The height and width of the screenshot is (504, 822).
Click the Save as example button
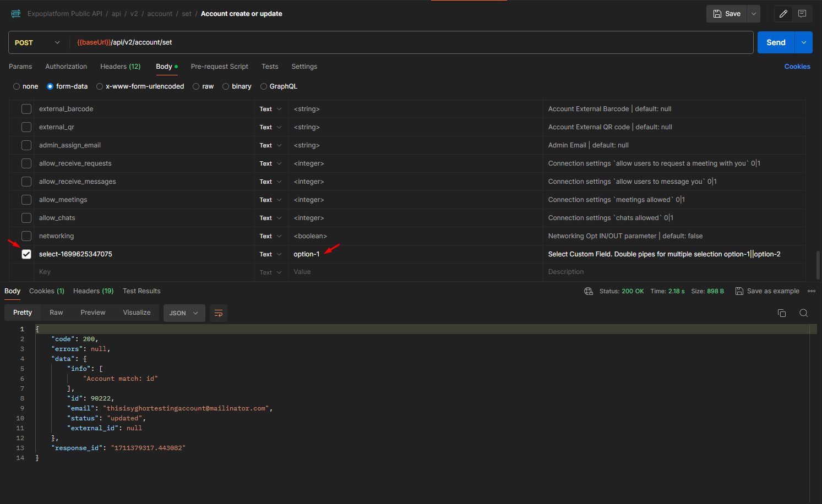(x=767, y=291)
